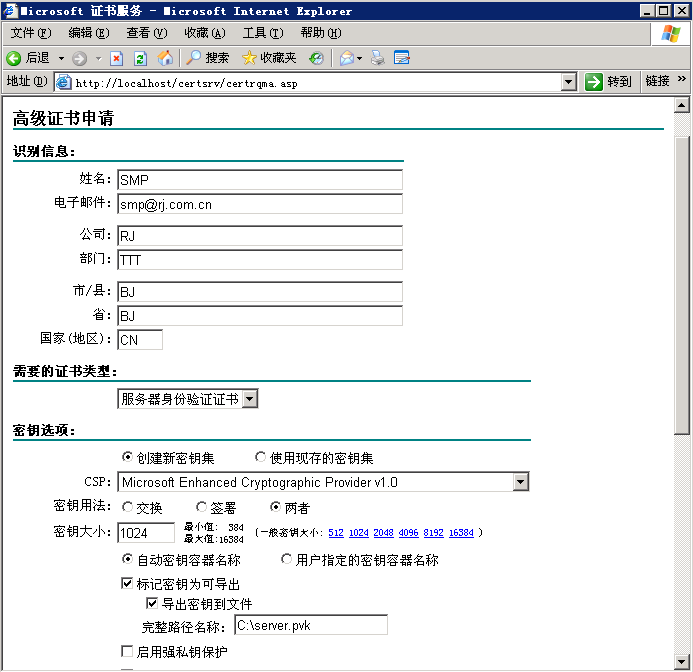Click the Print icon
Viewport: 693px width, 672px height.
point(377,58)
